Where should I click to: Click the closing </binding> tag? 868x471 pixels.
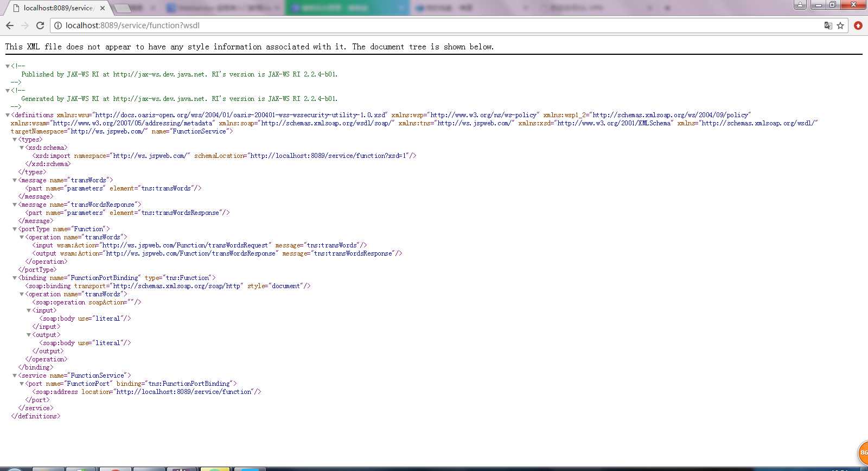click(36, 367)
